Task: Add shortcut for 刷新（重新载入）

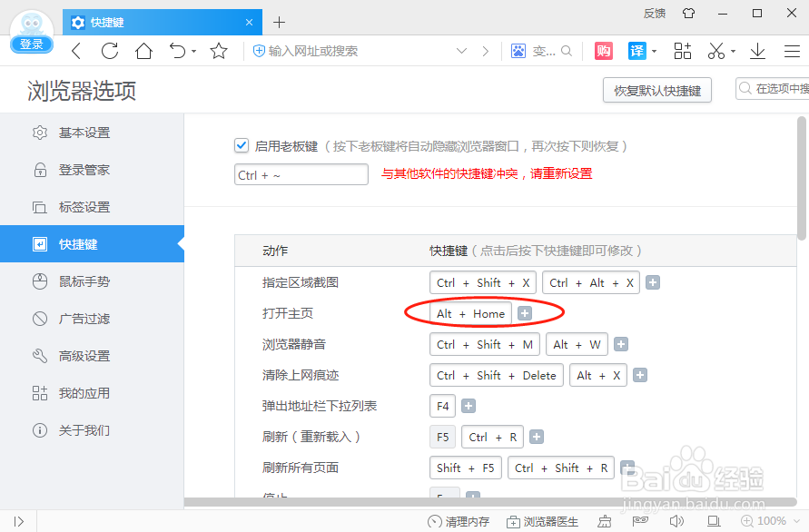Action: [x=537, y=437]
